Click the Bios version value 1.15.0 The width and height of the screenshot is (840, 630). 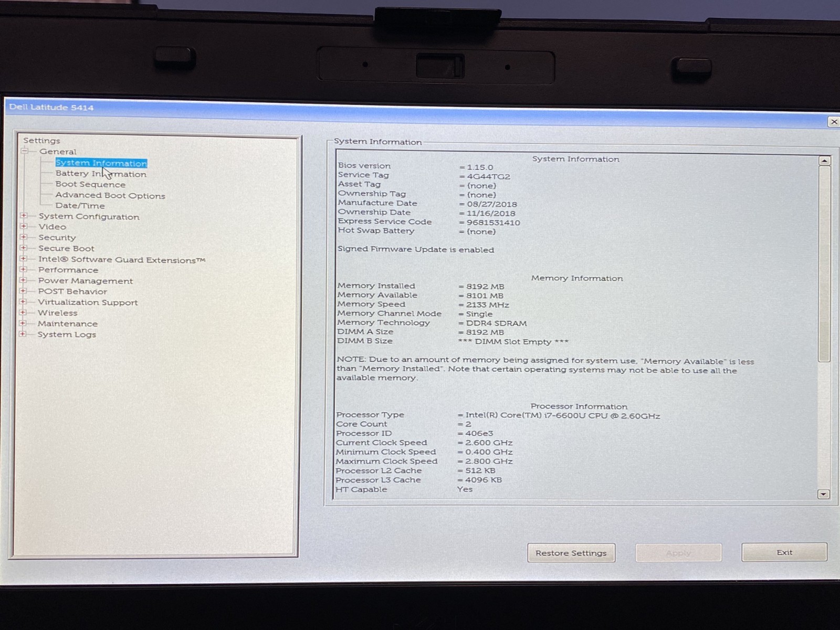tap(480, 167)
